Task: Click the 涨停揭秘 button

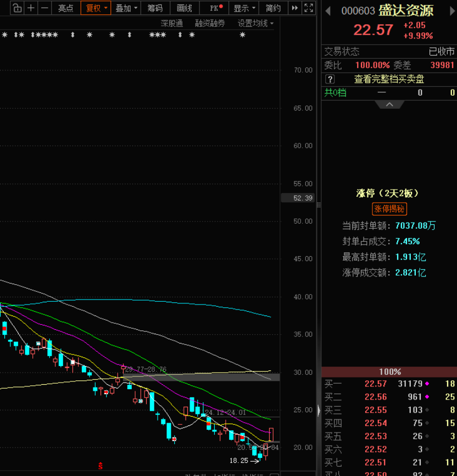Action: (389, 209)
